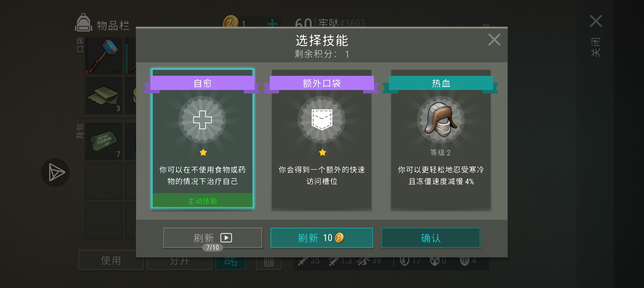This screenshot has height=288, width=644.
Task: Add coins with the plus icon
Action: click(272, 23)
